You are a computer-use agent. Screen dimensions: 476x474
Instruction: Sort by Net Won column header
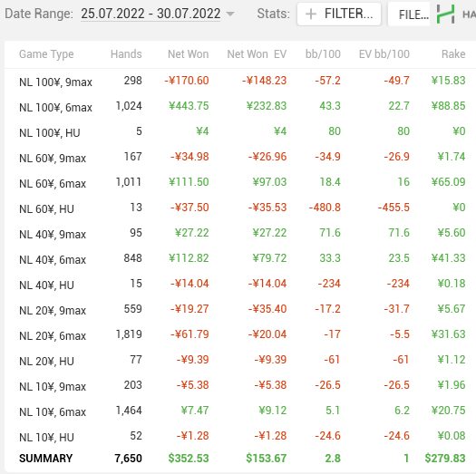click(x=189, y=54)
